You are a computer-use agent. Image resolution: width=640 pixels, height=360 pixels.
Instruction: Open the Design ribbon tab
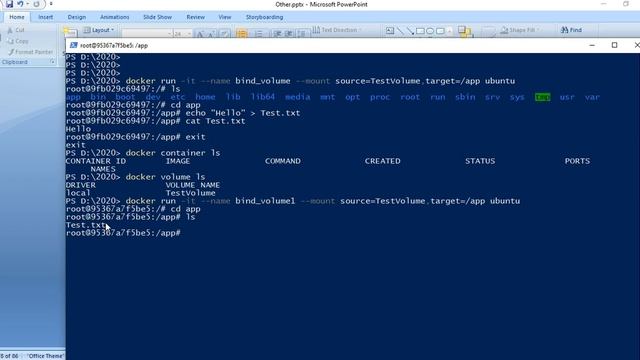[x=77, y=17]
